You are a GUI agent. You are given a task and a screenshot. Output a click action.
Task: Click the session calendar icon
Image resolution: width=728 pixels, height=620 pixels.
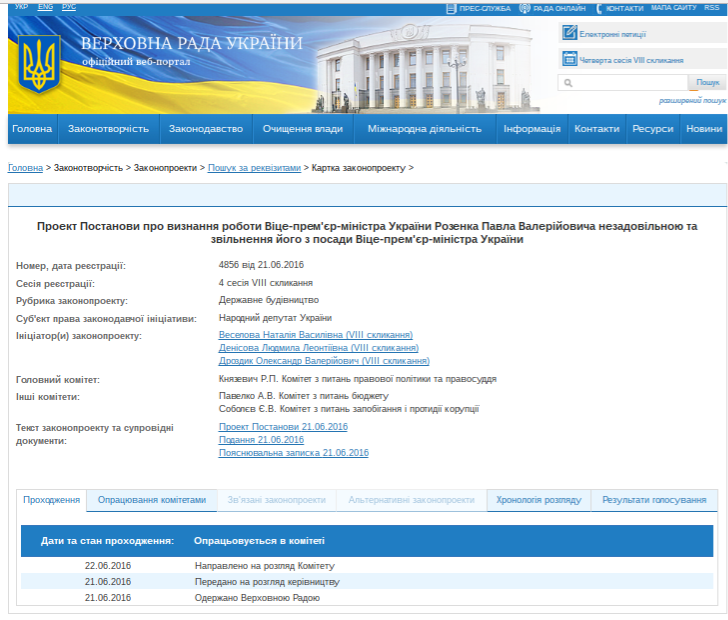pos(569,59)
